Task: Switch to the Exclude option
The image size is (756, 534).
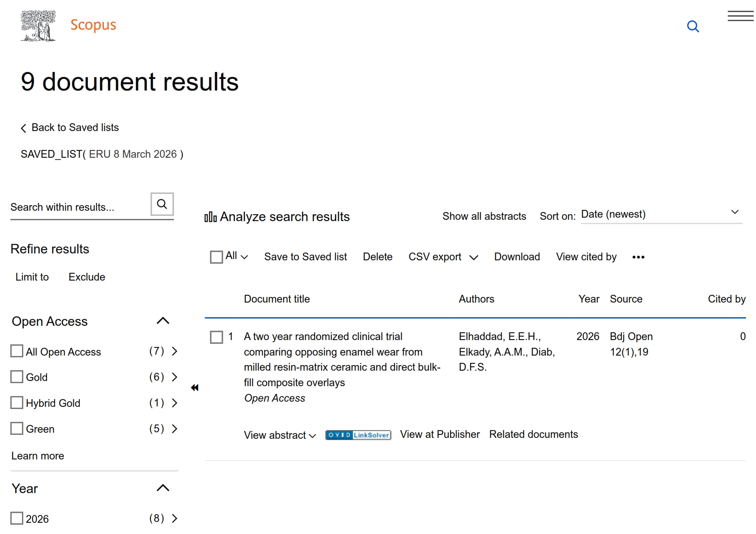Action: tap(87, 277)
